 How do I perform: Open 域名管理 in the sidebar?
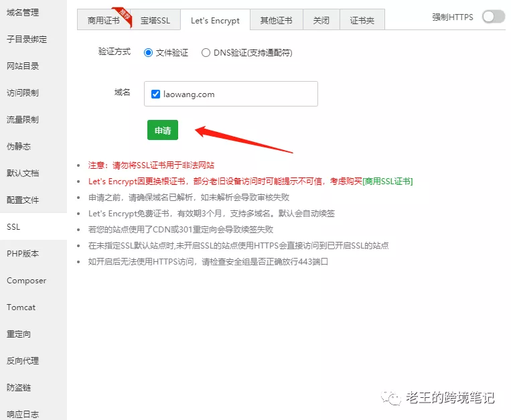(x=23, y=13)
